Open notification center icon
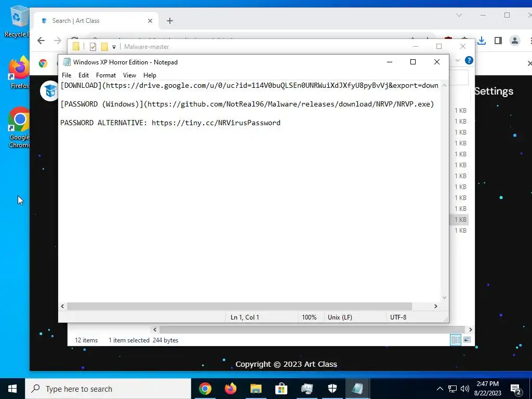 tap(516, 389)
